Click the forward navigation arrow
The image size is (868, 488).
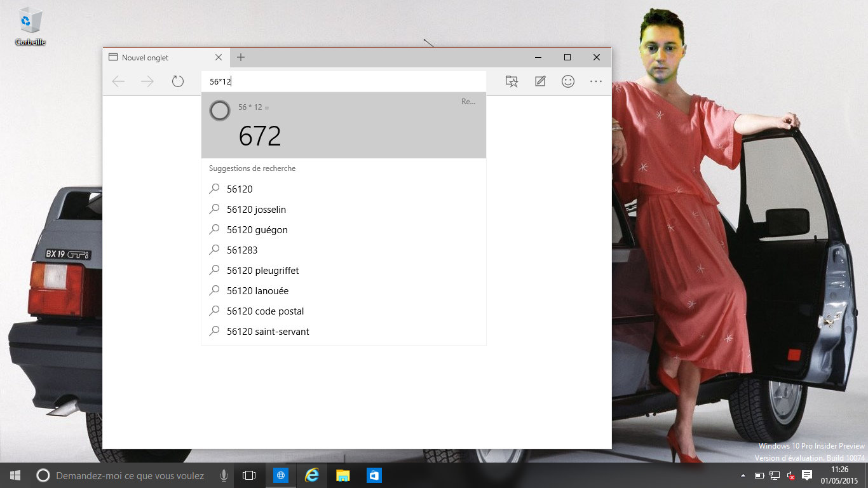click(147, 81)
